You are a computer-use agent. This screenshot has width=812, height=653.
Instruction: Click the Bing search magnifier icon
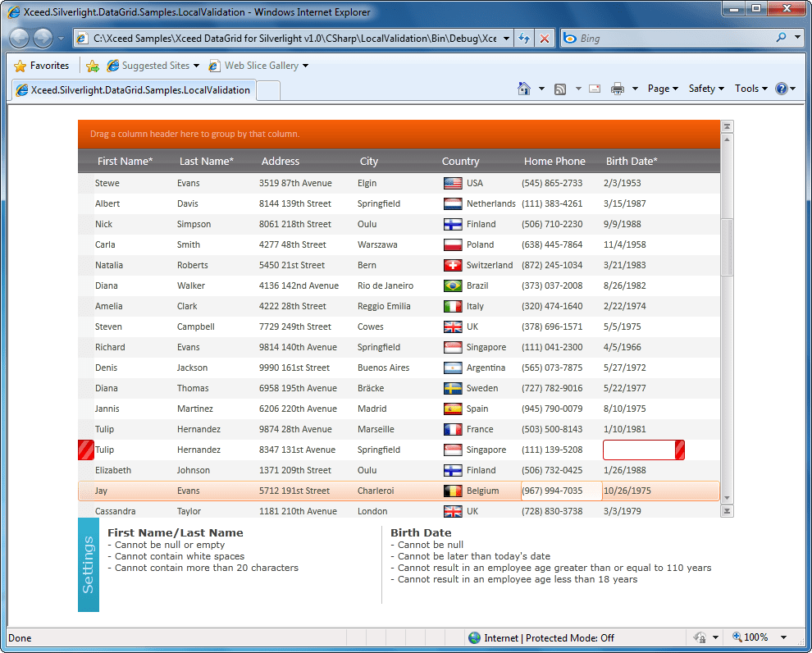coord(782,37)
